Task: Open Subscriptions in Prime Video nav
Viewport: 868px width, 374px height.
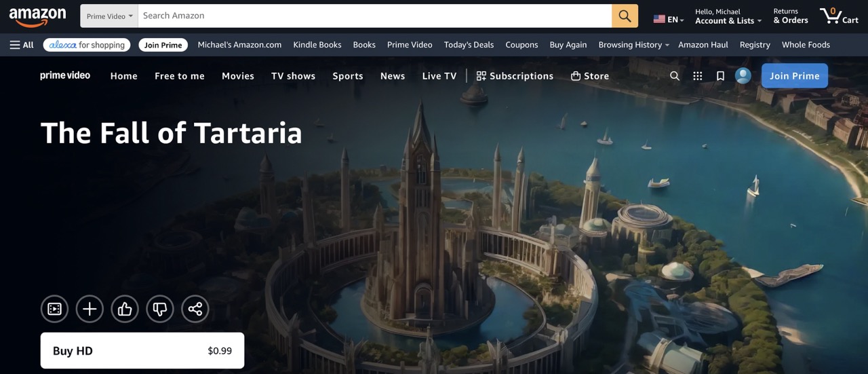Action: (515, 76)
